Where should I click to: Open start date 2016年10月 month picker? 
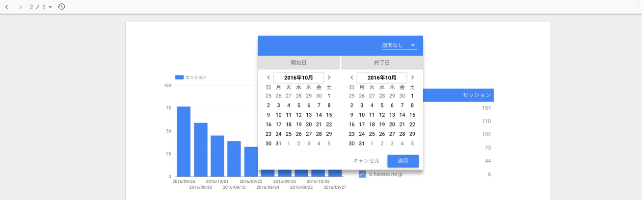[298, 77]
